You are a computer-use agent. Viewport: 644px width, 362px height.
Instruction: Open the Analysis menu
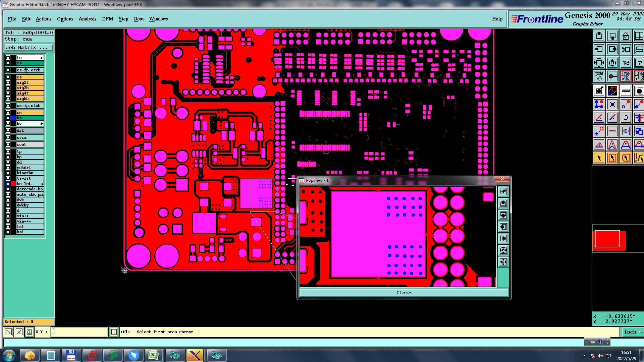coord(87,19)
